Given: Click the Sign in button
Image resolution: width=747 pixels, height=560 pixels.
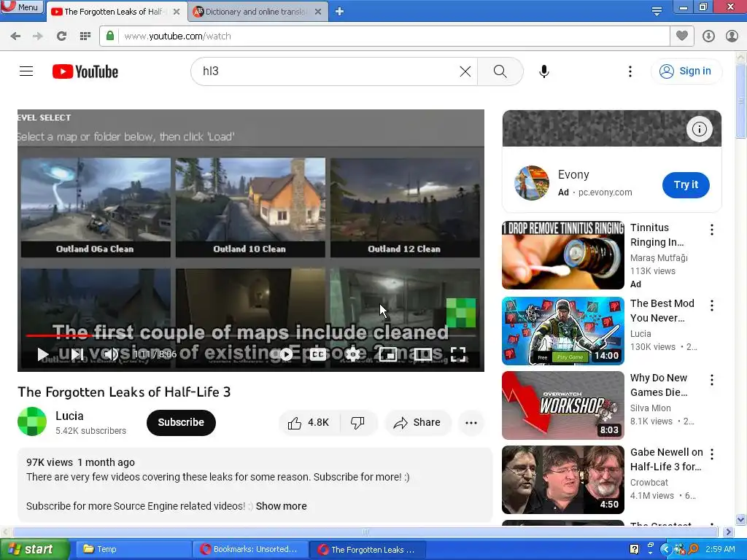Looking at the screenshot, I should [686, 71].
